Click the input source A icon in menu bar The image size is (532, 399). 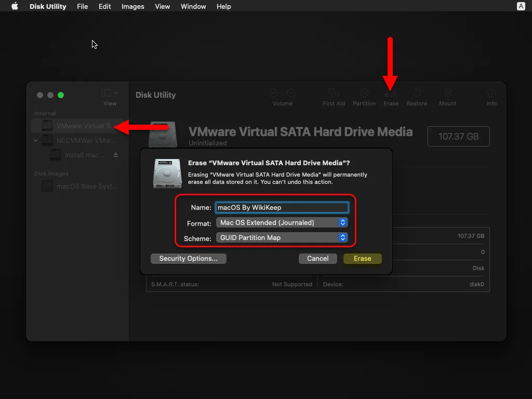pyautogui.click(x=521, y=6)
